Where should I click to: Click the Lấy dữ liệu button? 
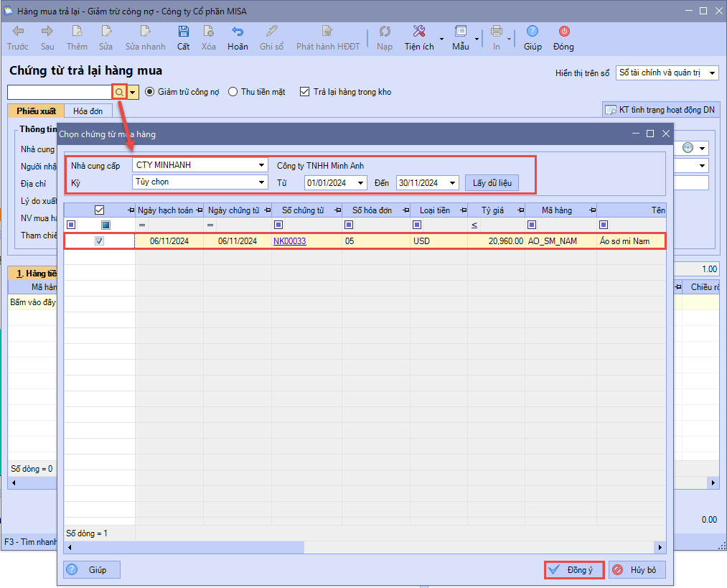492,183
